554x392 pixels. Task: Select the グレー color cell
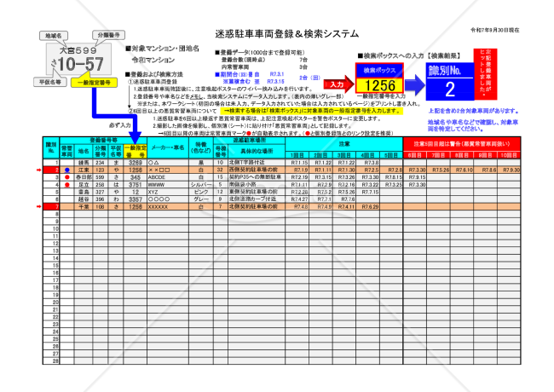(x=200, y=199)
